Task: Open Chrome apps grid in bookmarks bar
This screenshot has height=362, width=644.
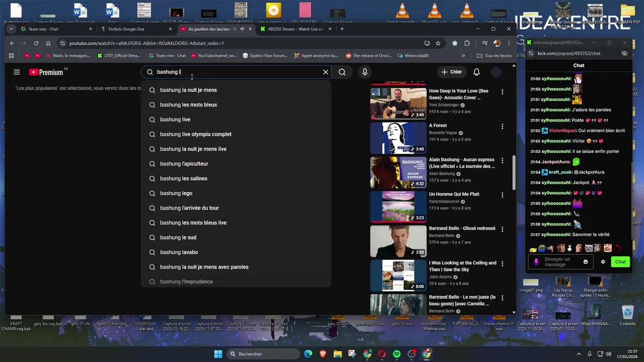Action: pos(12,56)
